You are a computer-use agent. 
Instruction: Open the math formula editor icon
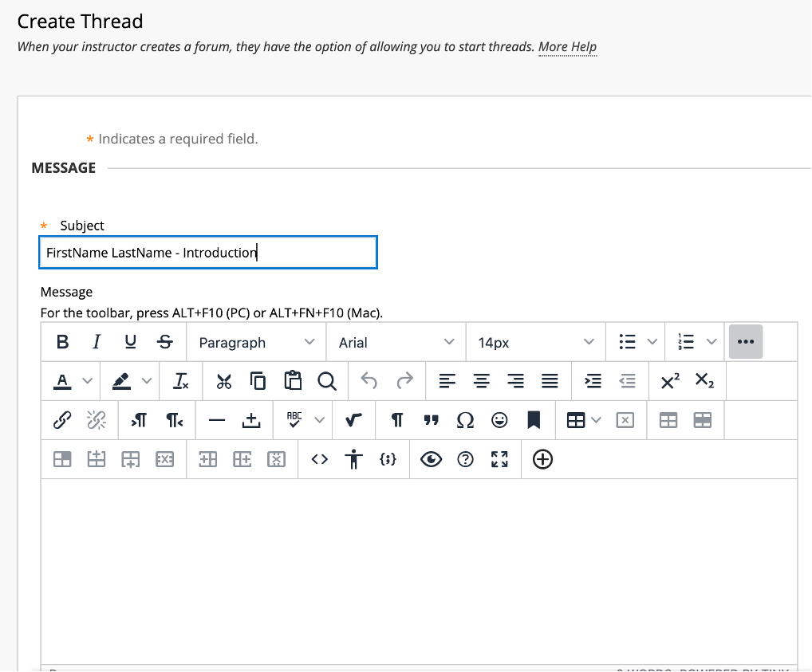[x=353, y=420]
